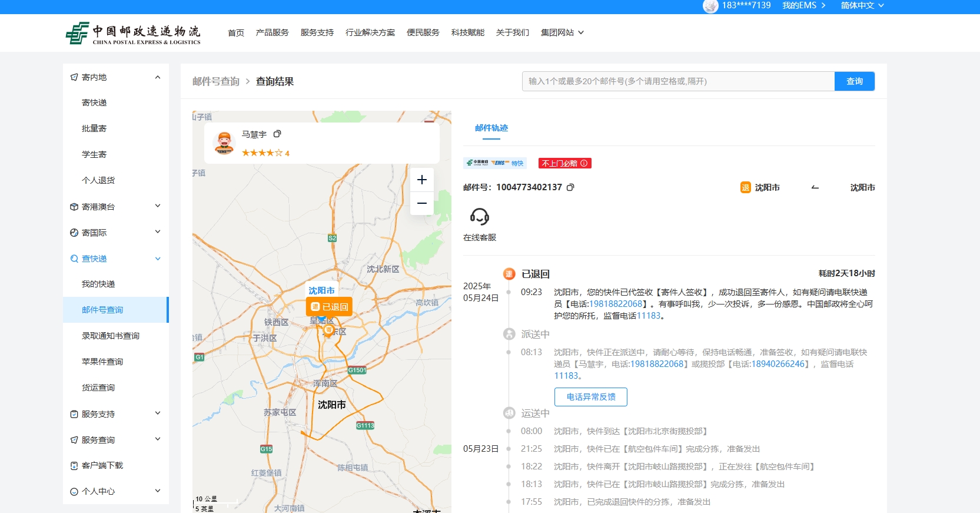Click the China Postal Express logo
The height and width of the screenshot is (513, 980).
(x=133, y=33)
